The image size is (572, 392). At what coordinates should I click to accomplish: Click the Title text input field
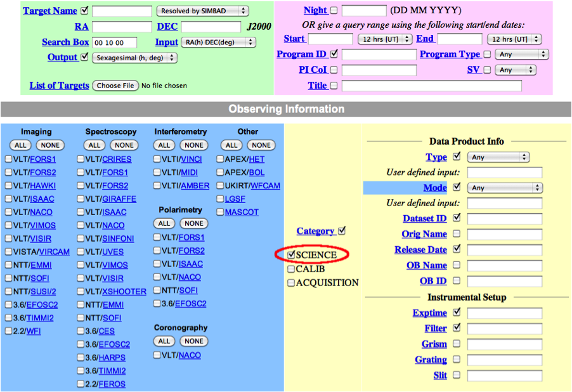point(431,86)
